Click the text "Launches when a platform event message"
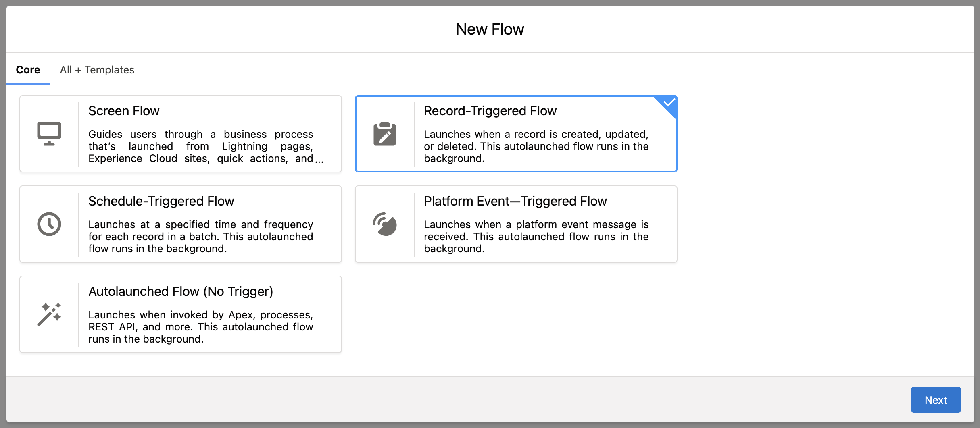This screenshot has height=428, width=980. tap(536, 237)
